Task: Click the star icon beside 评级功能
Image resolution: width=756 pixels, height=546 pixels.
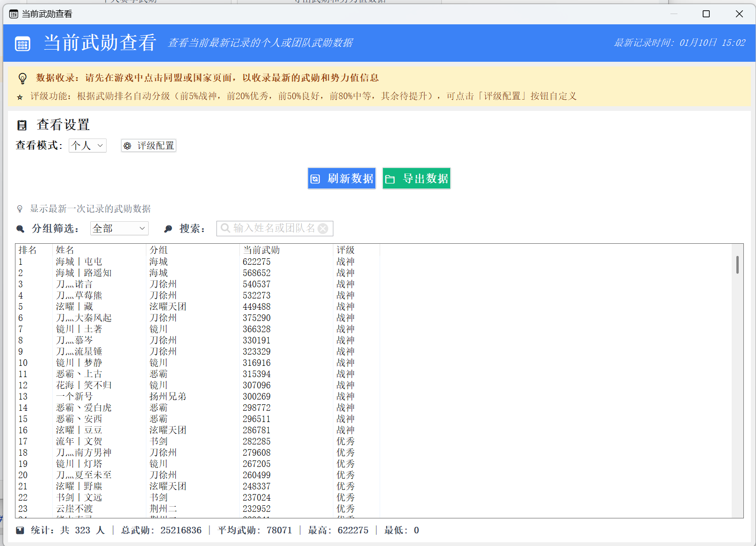Action: (x=20, y=97)
